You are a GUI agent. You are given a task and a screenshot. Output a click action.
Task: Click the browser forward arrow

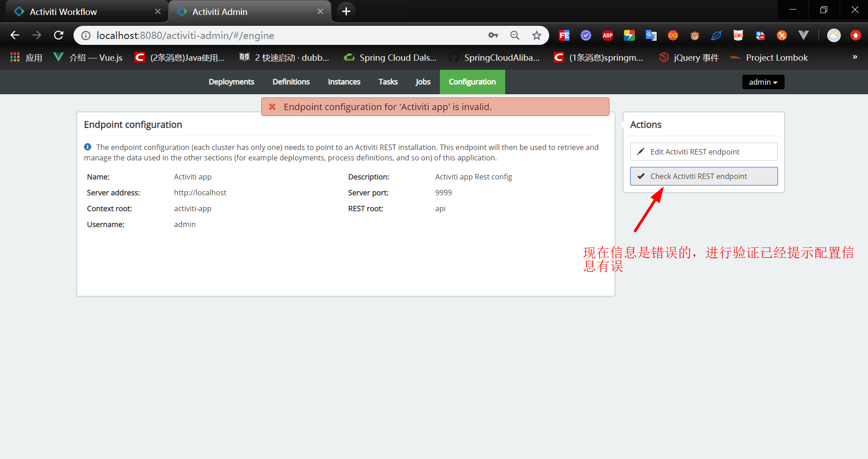coord(37,35)
